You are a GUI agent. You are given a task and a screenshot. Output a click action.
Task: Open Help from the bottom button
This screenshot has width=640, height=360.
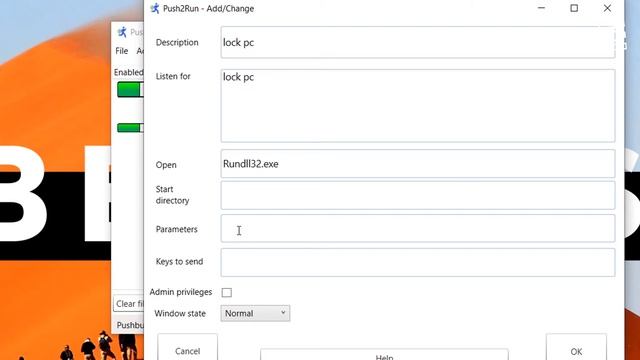pyautogui.click(x=384, y=355)
